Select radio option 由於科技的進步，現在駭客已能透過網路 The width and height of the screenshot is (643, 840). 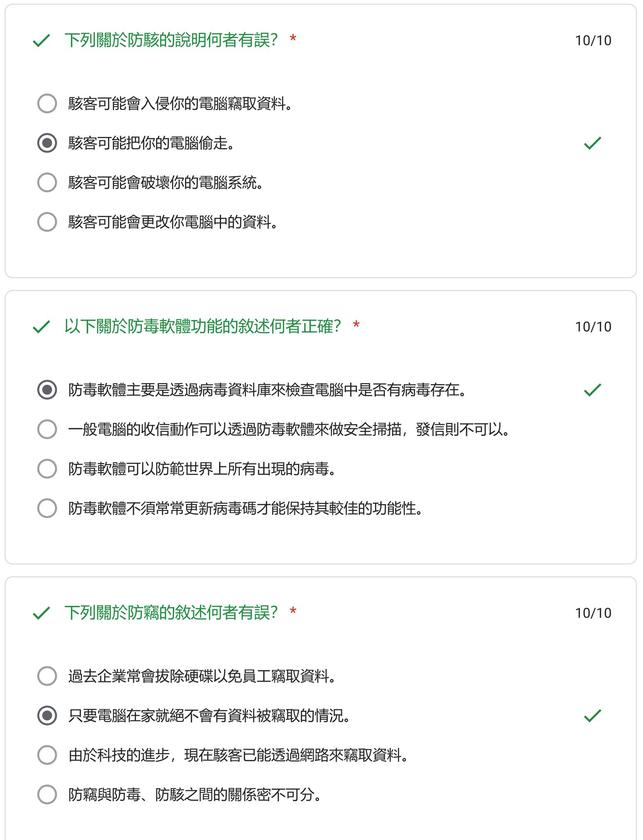[47, 755]
